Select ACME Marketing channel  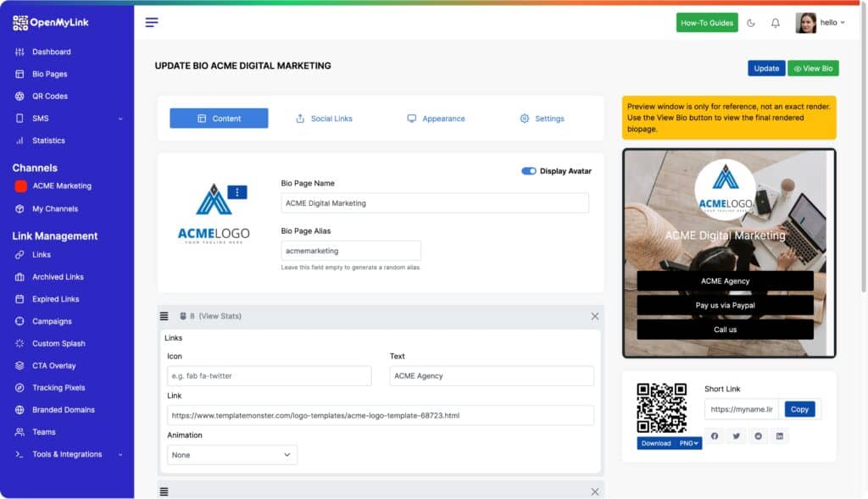62,186
